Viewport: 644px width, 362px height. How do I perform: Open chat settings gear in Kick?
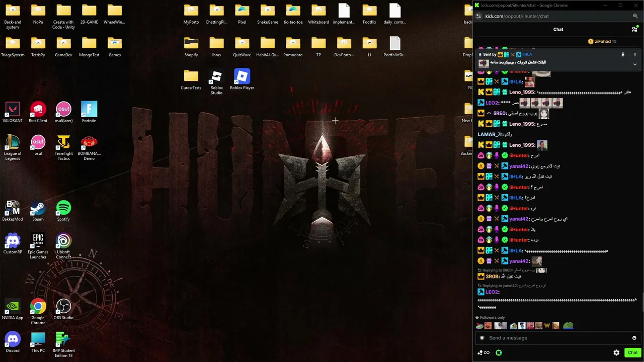pyautogui.click(x=616, y=352)
